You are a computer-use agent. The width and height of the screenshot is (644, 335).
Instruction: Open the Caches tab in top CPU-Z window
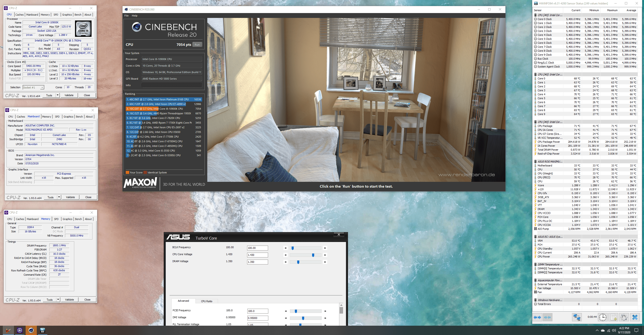point(20,15)
